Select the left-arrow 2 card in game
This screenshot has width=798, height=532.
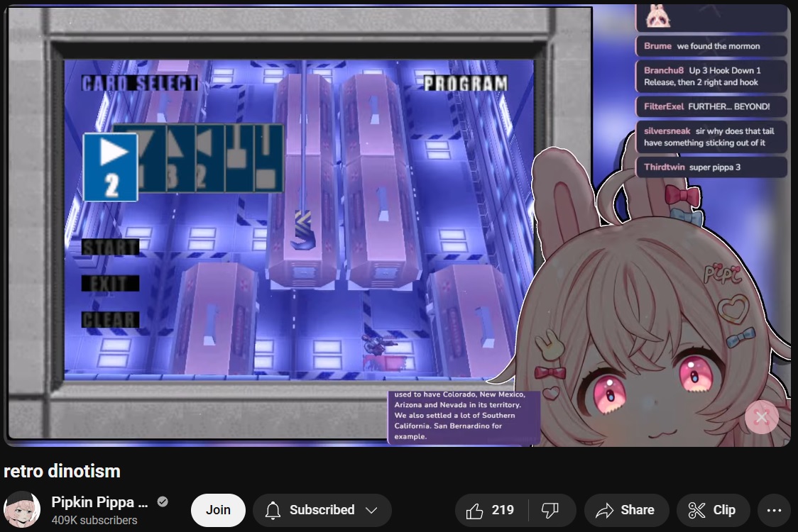click(209, 159)
